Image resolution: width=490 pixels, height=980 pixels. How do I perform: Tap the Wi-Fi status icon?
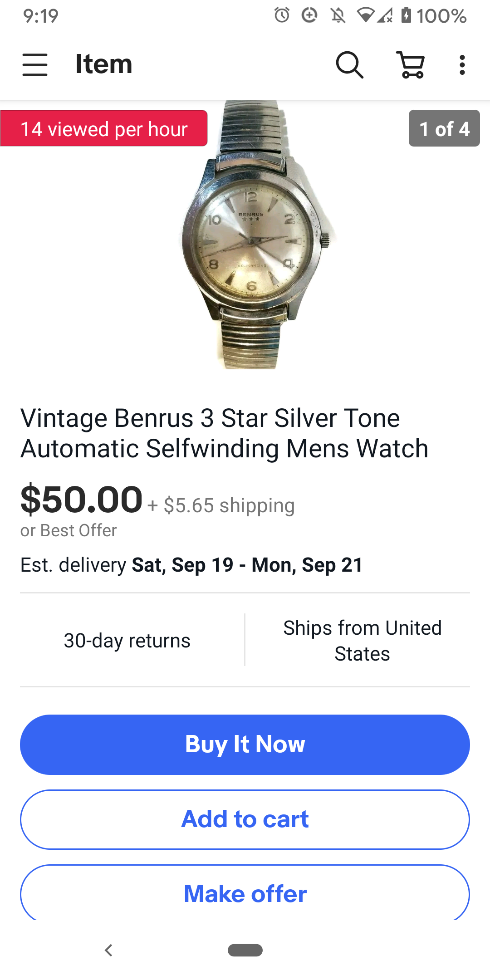[365, 15]
